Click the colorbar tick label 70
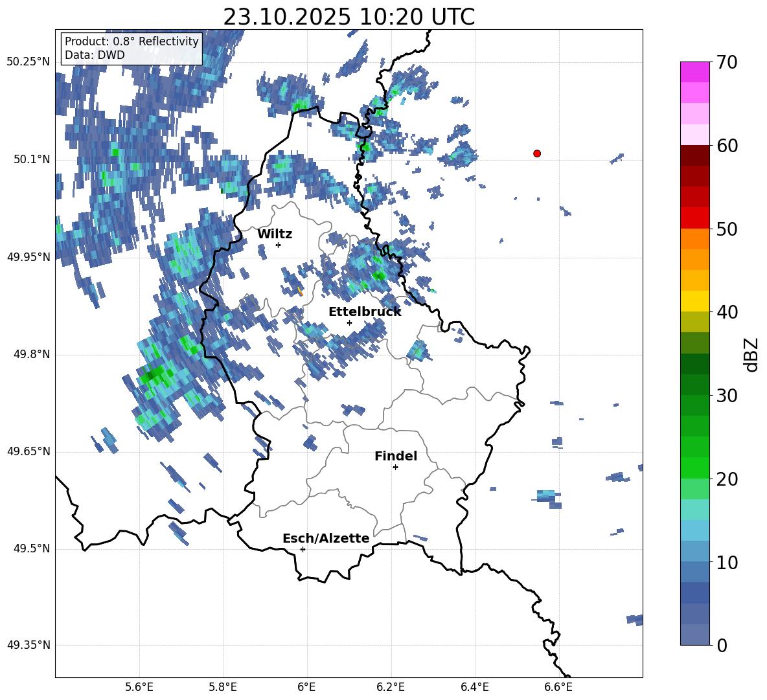This screenshot has height=700, width=767. [x=727, y=63]
